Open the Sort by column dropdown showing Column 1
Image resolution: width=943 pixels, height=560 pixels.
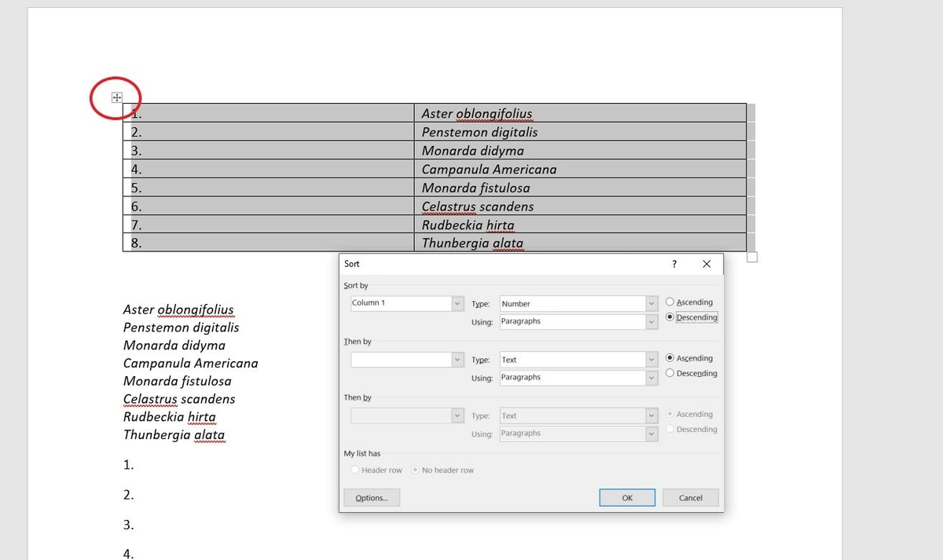click(x=458, y=302)
